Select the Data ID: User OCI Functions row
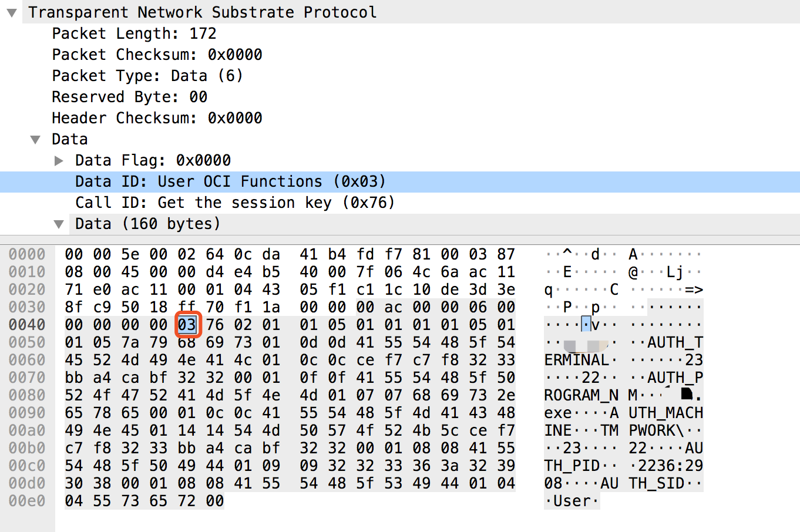Screen dimensions: 800x532 pyautogui.click(x=230, y=181)
